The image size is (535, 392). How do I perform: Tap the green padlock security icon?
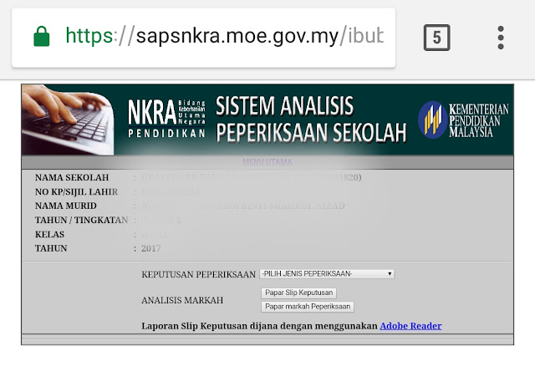42,36
